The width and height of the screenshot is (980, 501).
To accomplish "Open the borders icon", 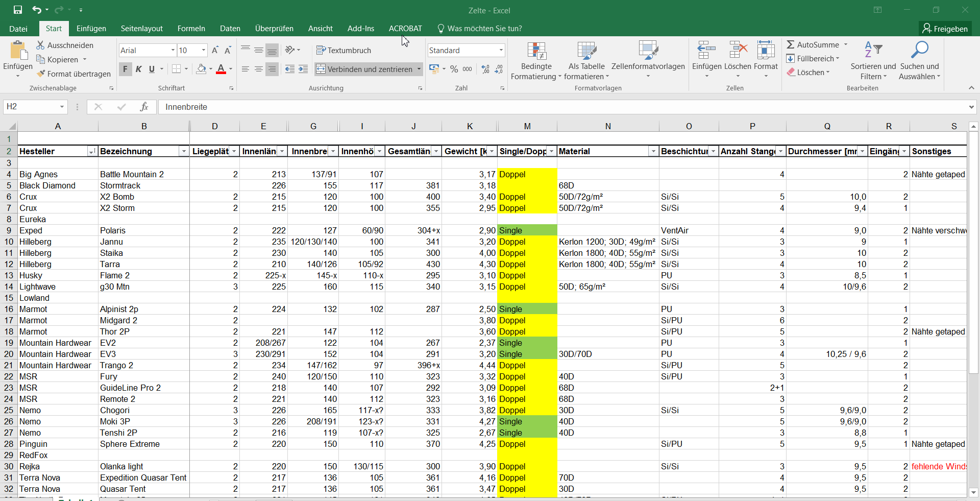I will 177,68.
